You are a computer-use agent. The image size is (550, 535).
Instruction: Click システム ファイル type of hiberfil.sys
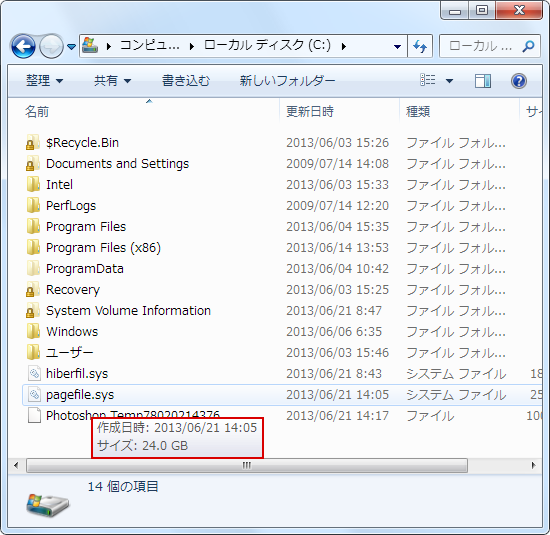456,374
